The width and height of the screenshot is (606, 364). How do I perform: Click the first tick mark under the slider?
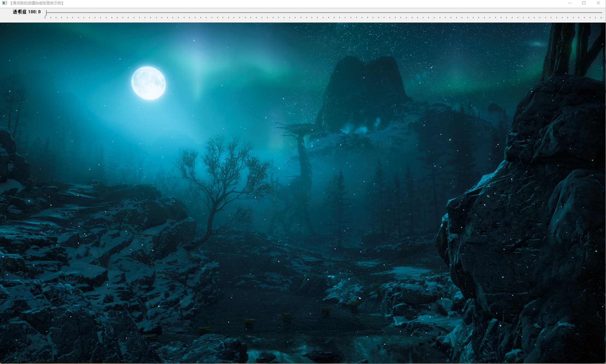point(45,18)
